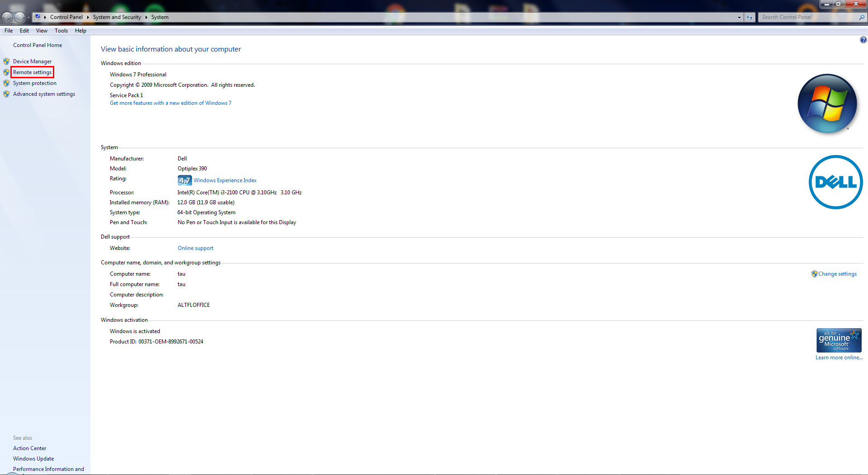Click Windows 7 Professional edition text
868x475 pixels.
click(x=138, y=75)
